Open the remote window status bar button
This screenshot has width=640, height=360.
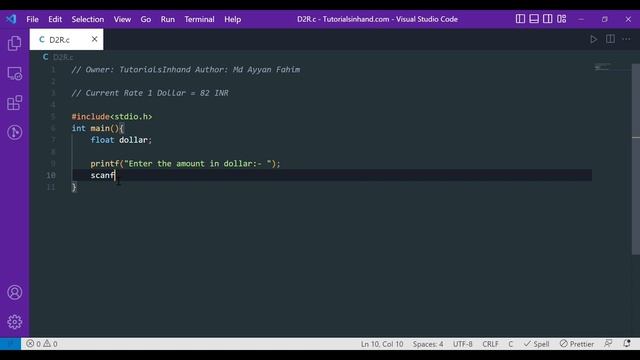coord(10,344)
